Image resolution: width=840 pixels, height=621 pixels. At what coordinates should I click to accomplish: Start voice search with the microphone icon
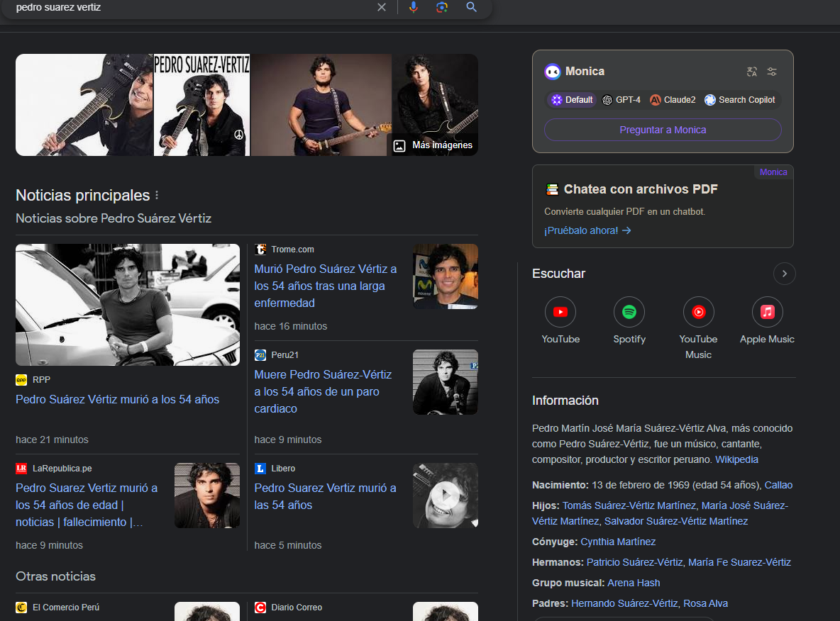coord(413,7)
